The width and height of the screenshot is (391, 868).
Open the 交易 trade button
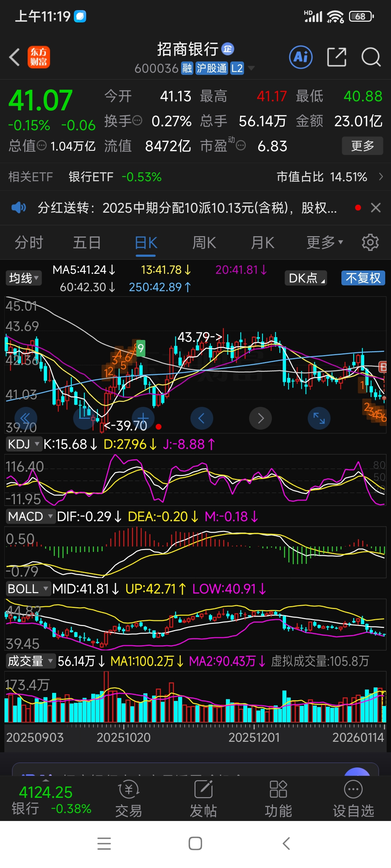(x=129, y=799)
